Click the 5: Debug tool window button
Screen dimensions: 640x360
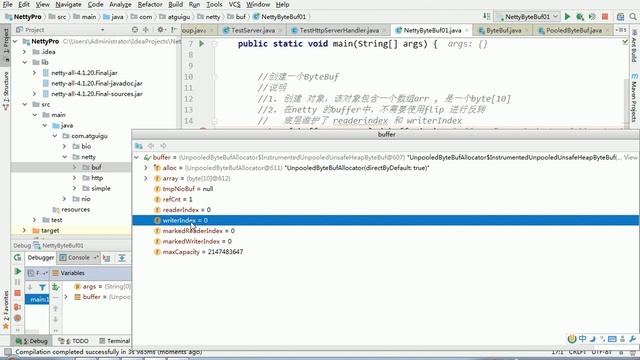click(x=32, y=341)
